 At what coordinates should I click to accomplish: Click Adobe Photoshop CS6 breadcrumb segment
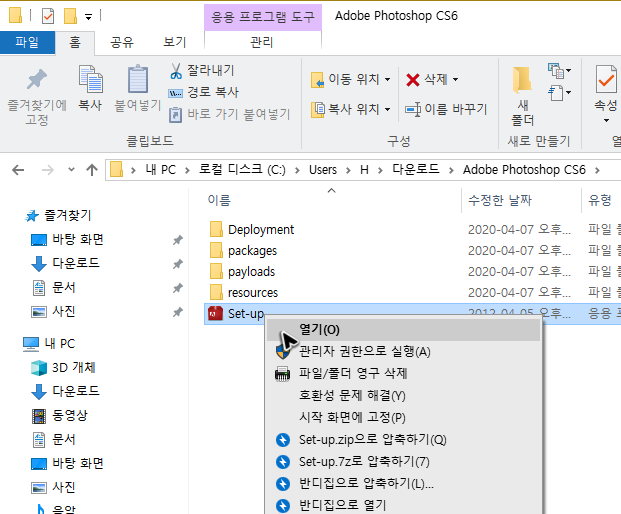point(524,169)
